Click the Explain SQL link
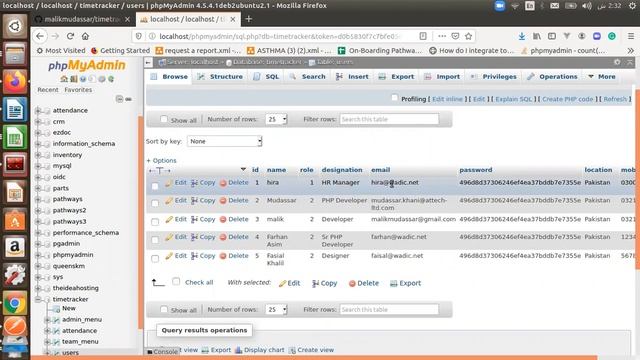The height and width of the screenshot is (360, 640). pos(514,99)
